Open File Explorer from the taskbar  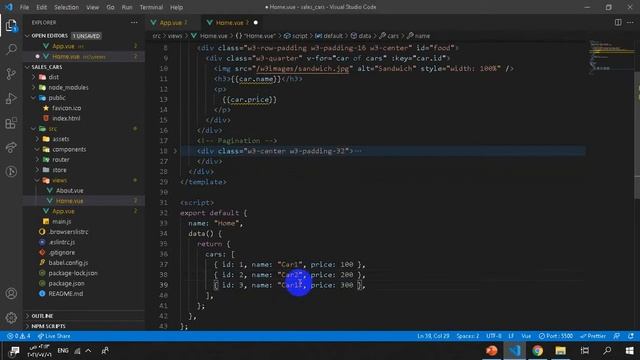pos(560,351)
